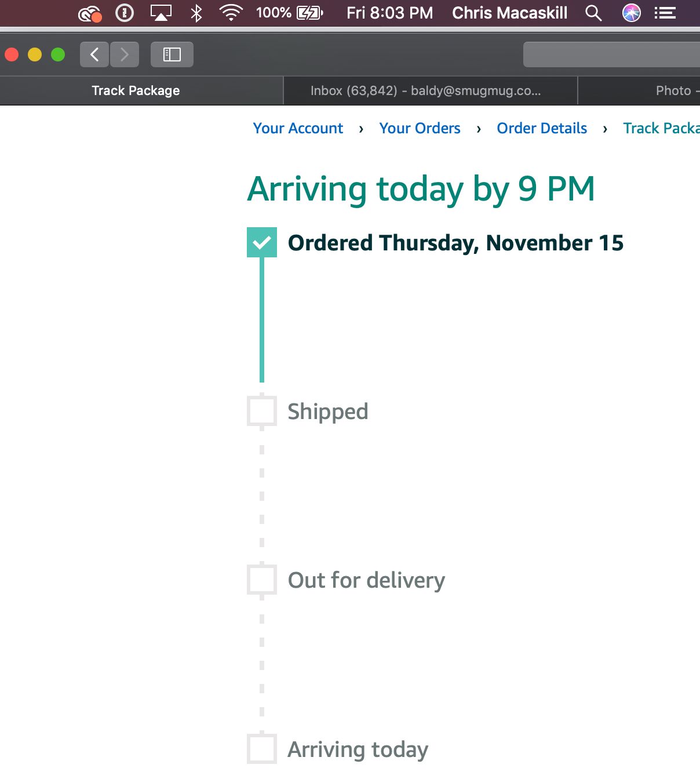Click the Creative Cloud menu bar icon
Screen dimensions: 700x779
[90, 13]
